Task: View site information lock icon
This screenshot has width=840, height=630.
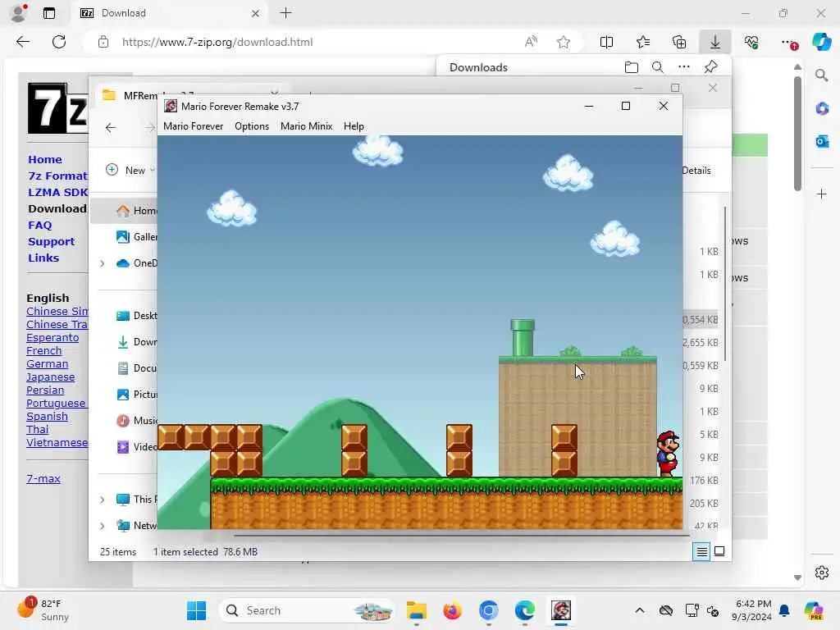Action: pos(103,42)
